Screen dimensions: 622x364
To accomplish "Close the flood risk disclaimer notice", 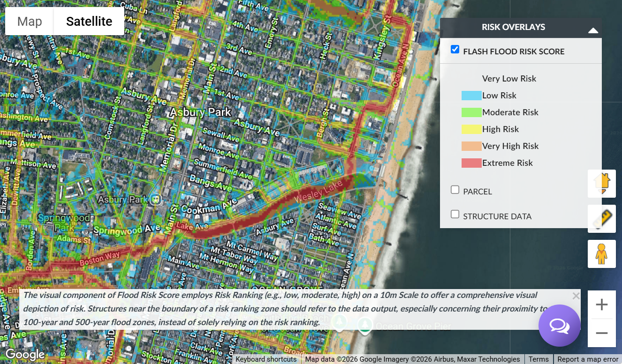I will (x=576, y=296).
